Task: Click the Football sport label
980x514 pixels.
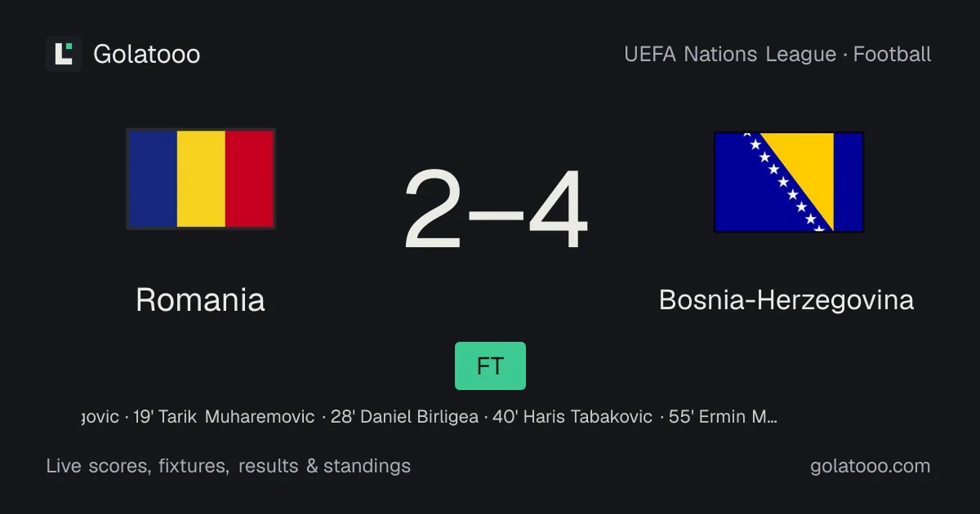Action: tap(893, 55)
